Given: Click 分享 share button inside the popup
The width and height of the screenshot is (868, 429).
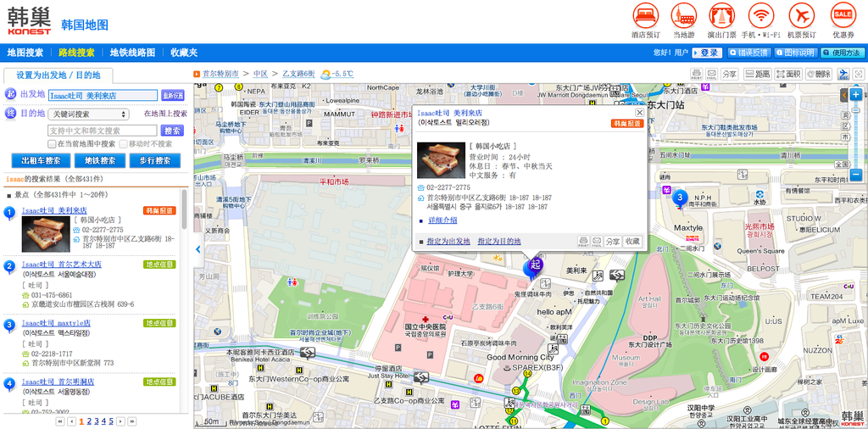Looking at the screenshot, I should tap(612, 241).
